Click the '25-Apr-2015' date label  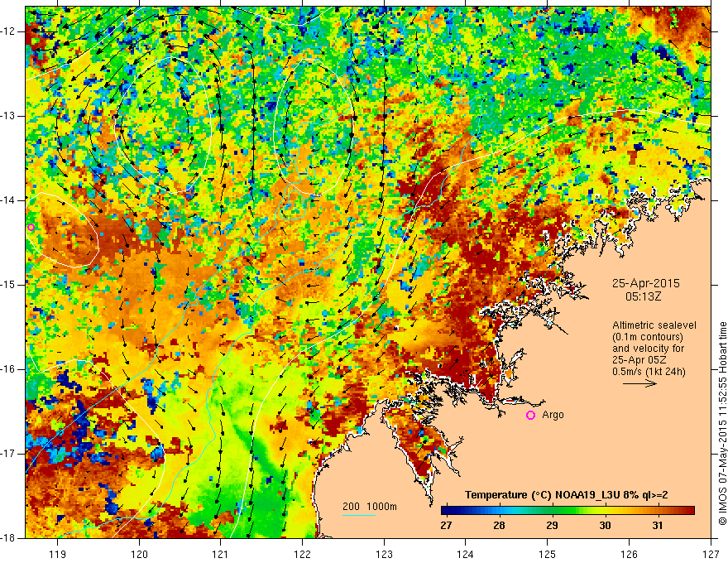pyautogui.click(x=646, y=283)
